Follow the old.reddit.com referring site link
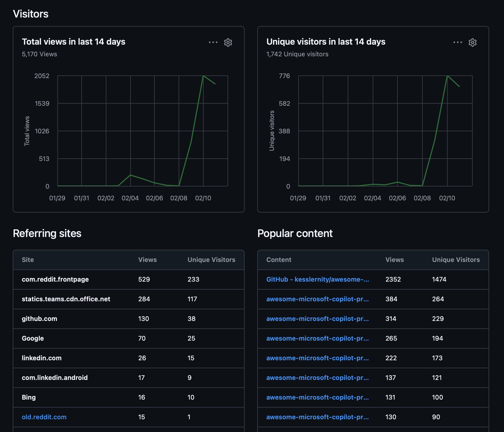Image resolution: width=504 pixels, height=432 pixels. (44, 417)
